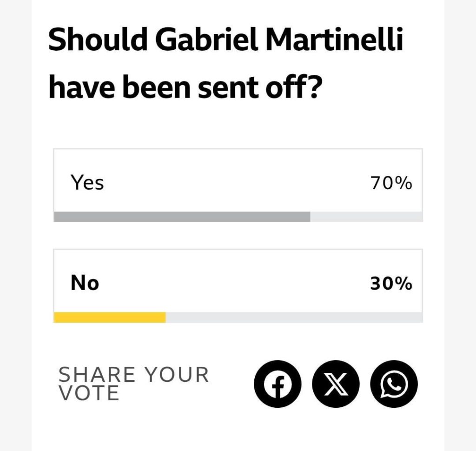Select the No tab showing 30%
Viewport: 476px width, 451px height.
click(x=238, y=283)
